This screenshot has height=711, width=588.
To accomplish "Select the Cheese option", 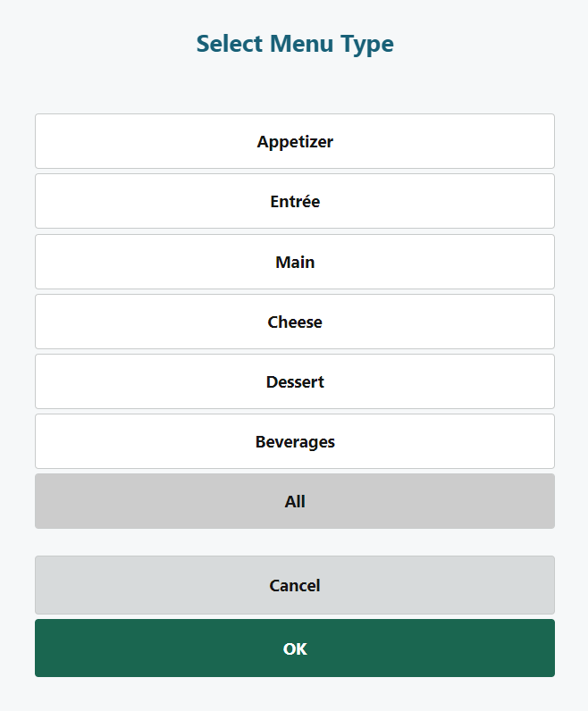I will 295,322.
